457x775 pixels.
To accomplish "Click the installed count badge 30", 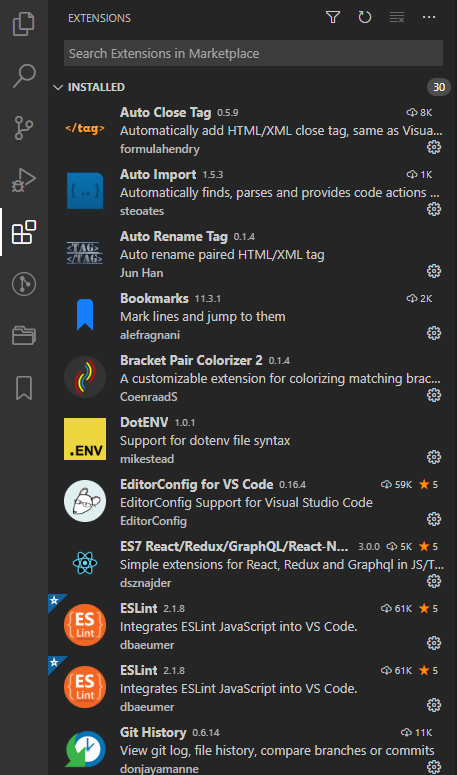I will (x=439, y=87).
